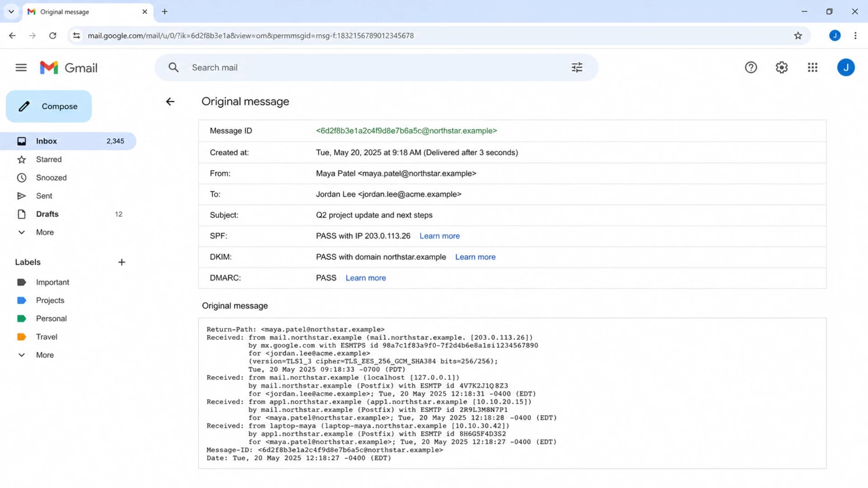868x488 pixels.
Task: Open the Starred folder
Action: click(x=68, y=160)
